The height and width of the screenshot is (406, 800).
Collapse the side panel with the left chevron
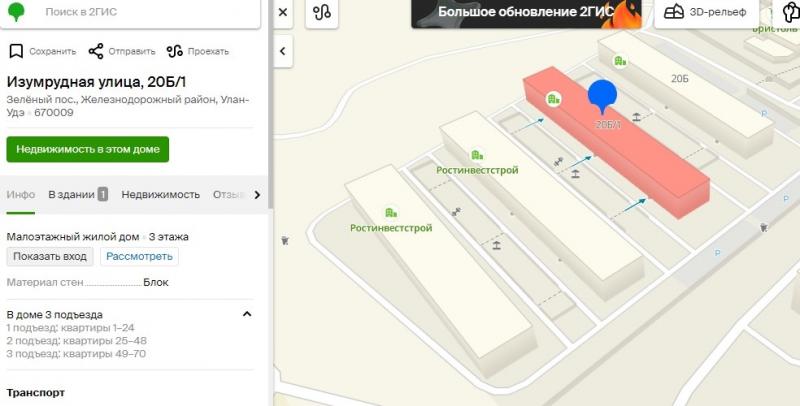283,51
